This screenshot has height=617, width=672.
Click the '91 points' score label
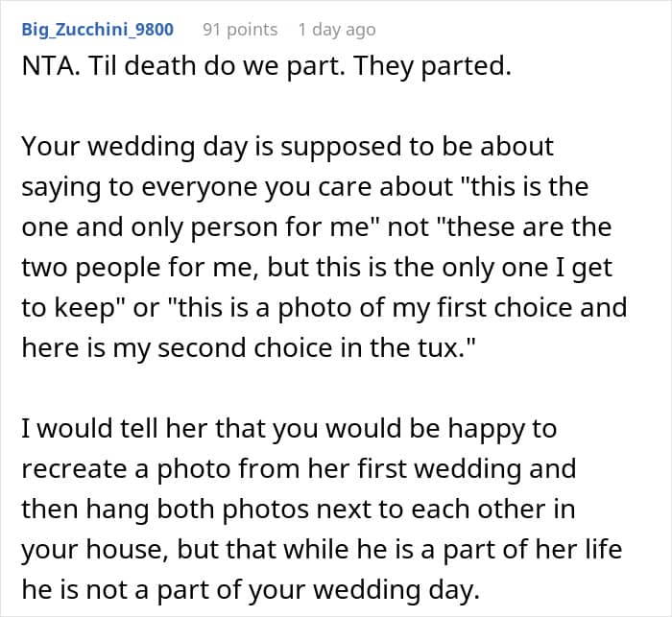click(240, 30)
